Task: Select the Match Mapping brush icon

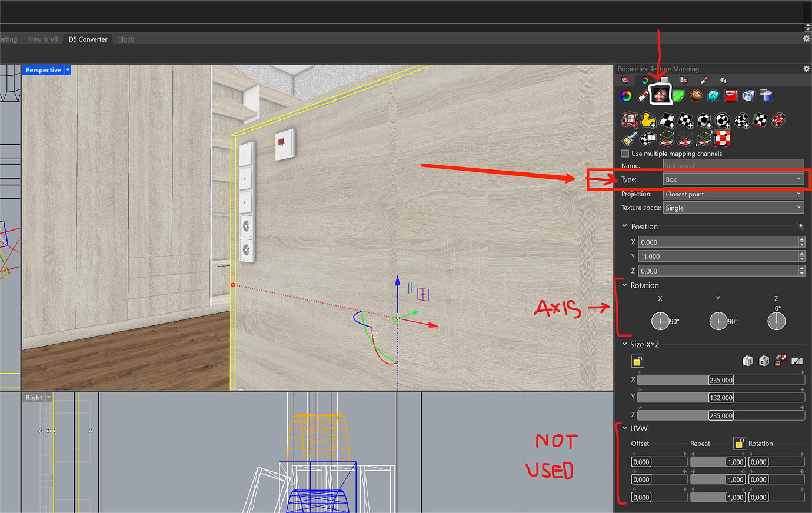Action: click(628, 138)
